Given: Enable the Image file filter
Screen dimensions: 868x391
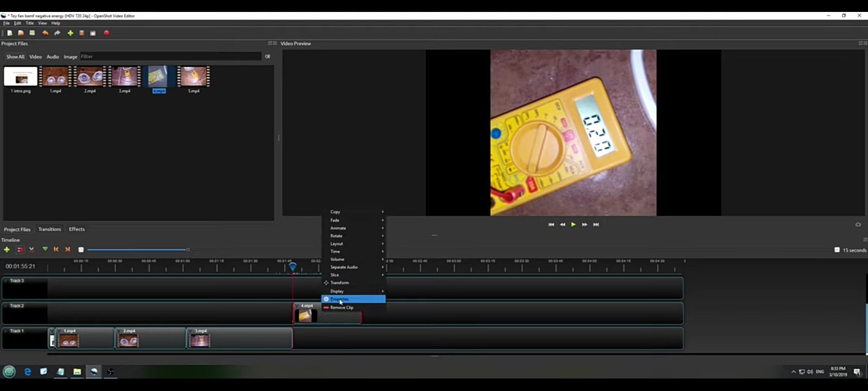Looking at the screenshot, I should click(71, 56).
